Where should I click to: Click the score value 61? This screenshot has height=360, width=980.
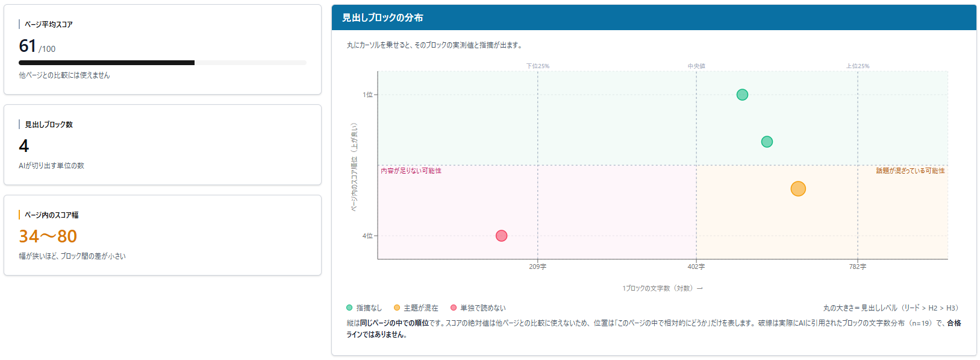tap(28, 46)
